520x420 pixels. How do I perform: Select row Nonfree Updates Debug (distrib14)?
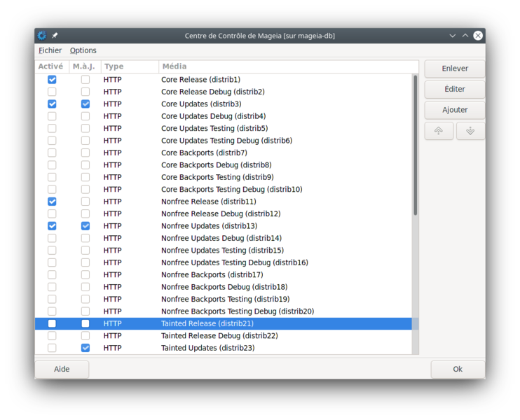tap(224, 238)
